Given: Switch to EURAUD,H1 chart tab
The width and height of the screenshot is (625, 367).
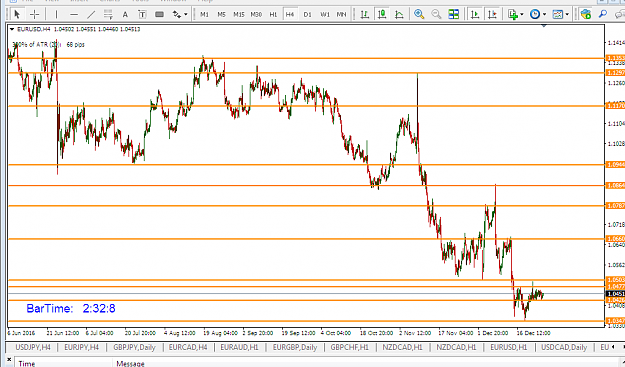Looking at the screenshot, I should click(240, 347).
